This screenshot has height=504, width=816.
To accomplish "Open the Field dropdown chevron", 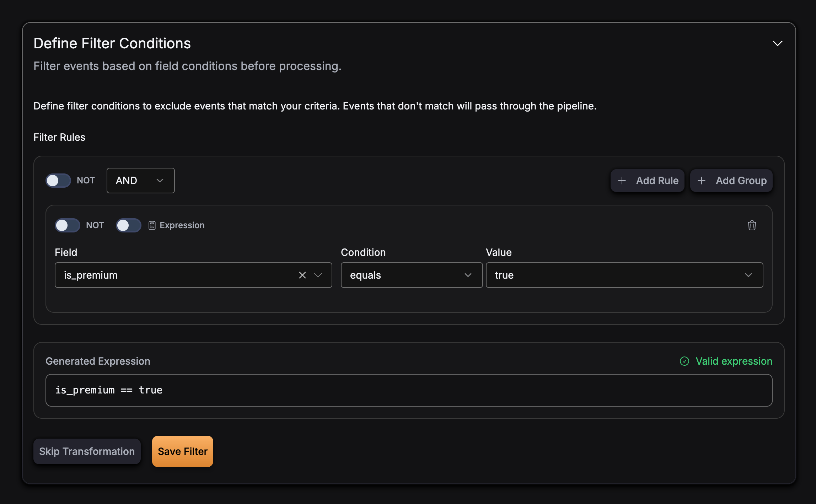I will pyautogui.click(x=318, y=275).
